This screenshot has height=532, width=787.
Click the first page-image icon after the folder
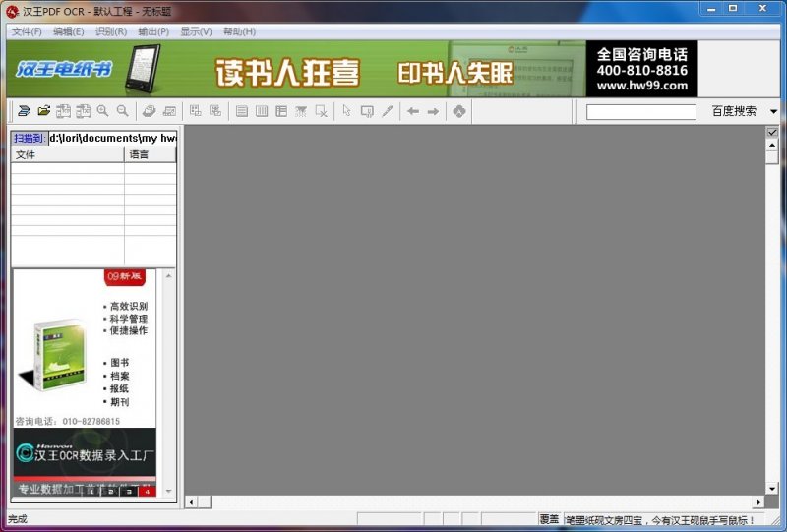click(63, 111)
